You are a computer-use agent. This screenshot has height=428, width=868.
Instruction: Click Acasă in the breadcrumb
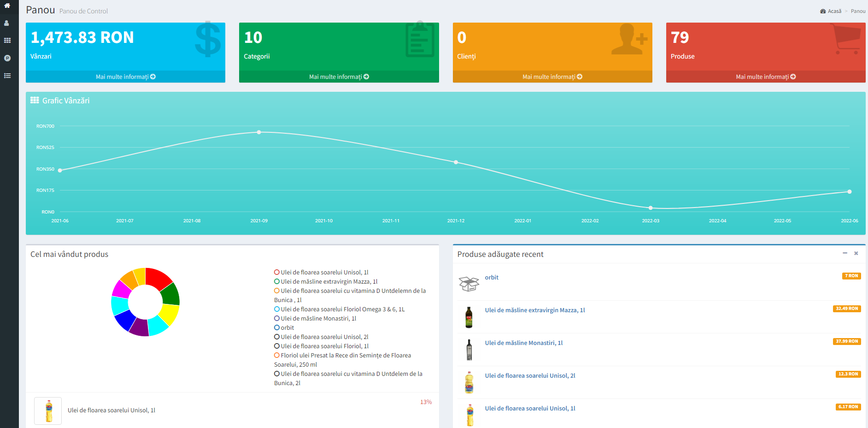pyautogui.click(x=834, y=11)
